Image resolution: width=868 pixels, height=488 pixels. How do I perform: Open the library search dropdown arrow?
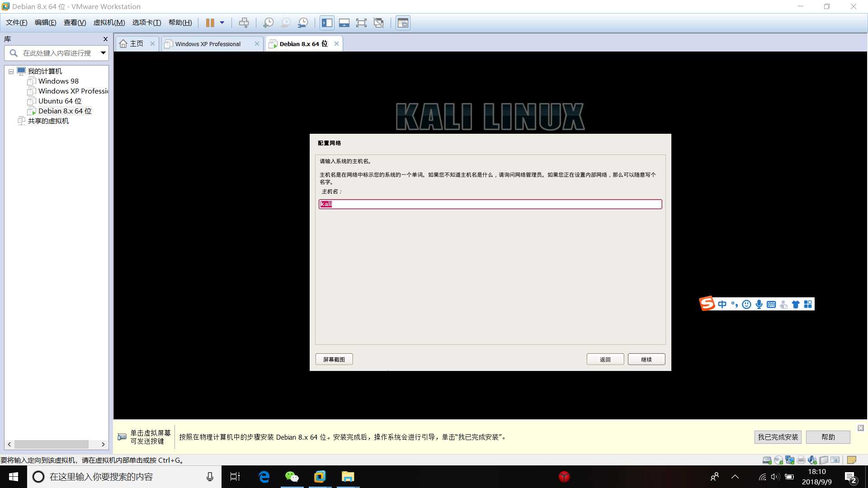[x=103, y=53]
